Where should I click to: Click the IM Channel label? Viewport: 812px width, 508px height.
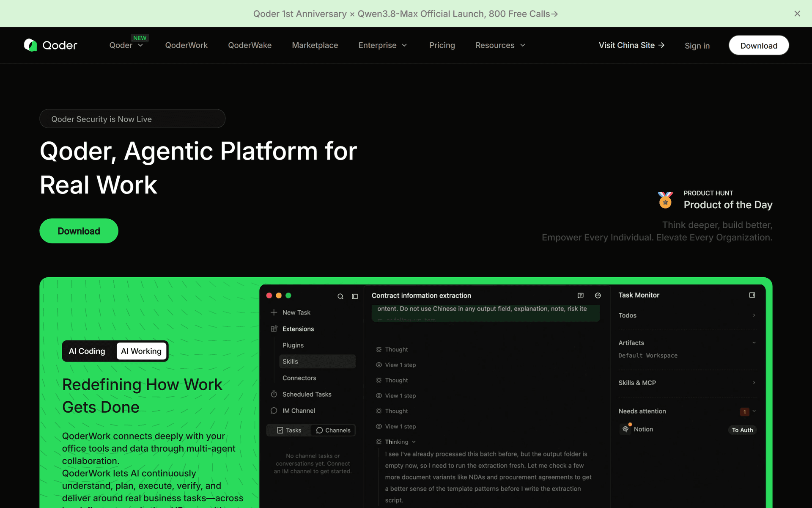click(x=299, y=411)
